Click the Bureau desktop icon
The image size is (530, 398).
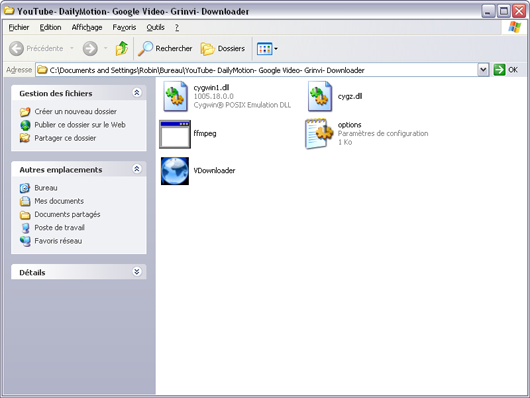[x=25, y=188]
